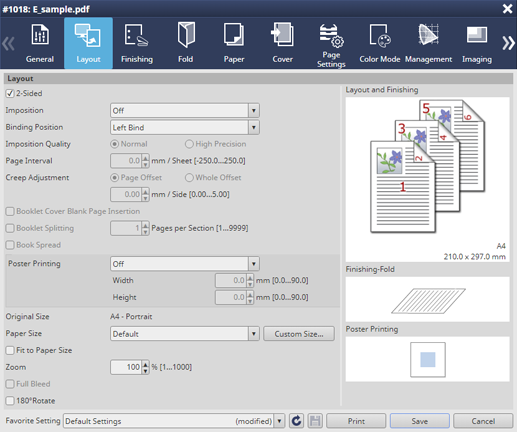Enable Fit to Paper Size

[10, 350]
